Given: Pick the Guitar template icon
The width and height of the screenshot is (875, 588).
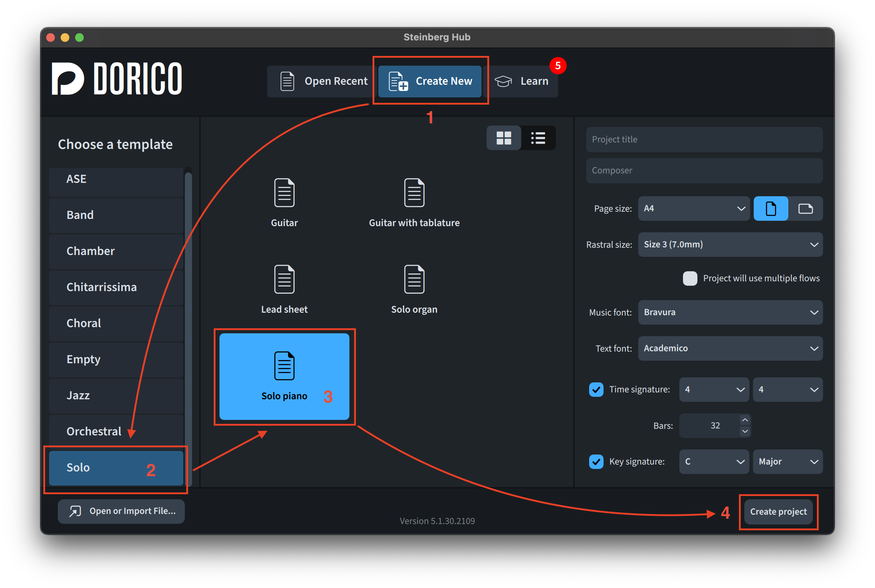Looking at the screenshot, I should click(284, 193).
